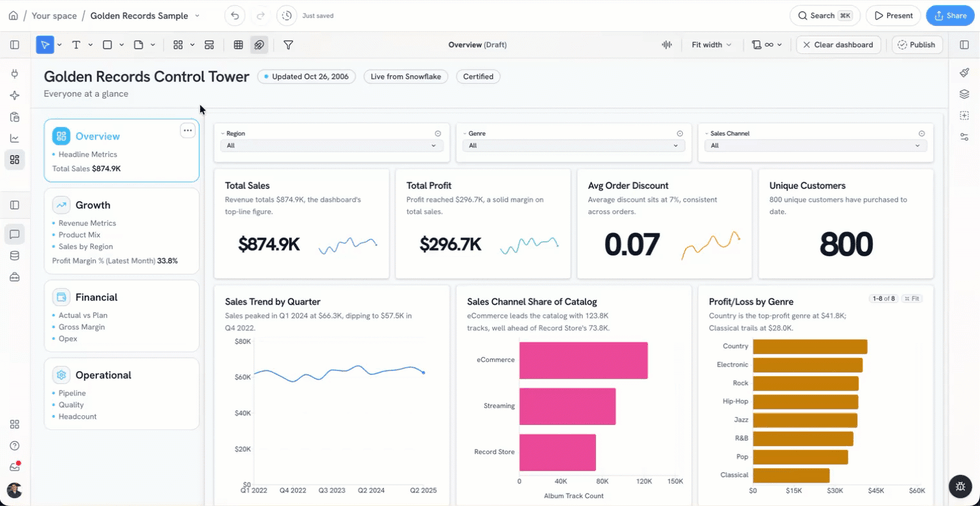Select the page/note tool
980x506 pixels.
pyautogui.click(x=138, y=45)
